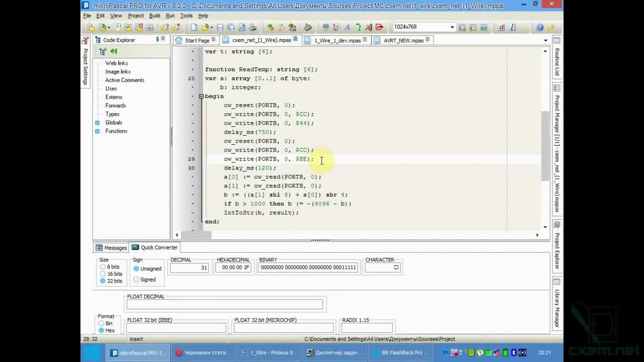The image size is (644, 362).
Task: Click the BINARY input field
Action: pyautogui.click(x=308, y=268)
